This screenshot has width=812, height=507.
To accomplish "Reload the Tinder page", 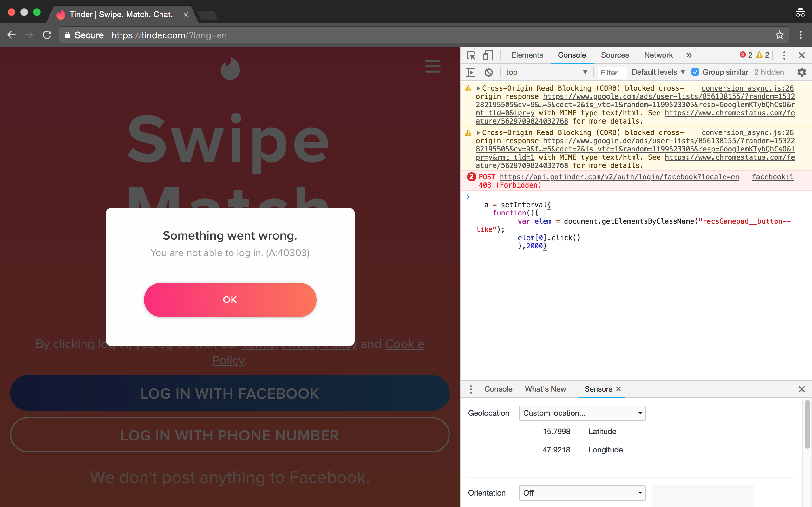I will click(x=47, y=35).
